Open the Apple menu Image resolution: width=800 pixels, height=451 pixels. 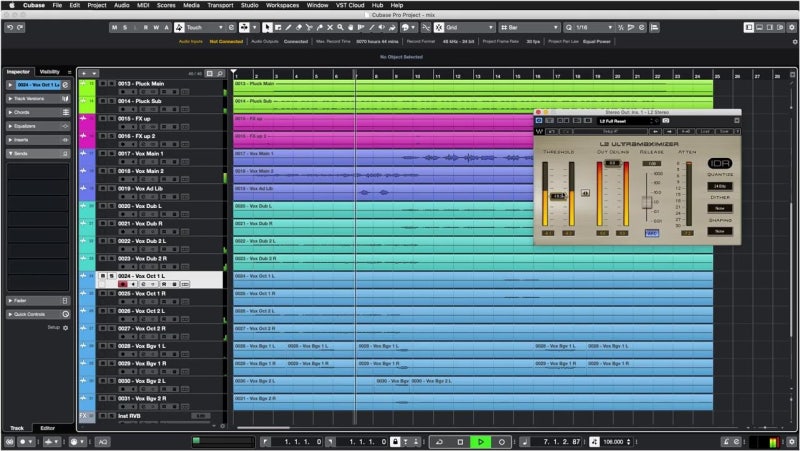[11, 5]
